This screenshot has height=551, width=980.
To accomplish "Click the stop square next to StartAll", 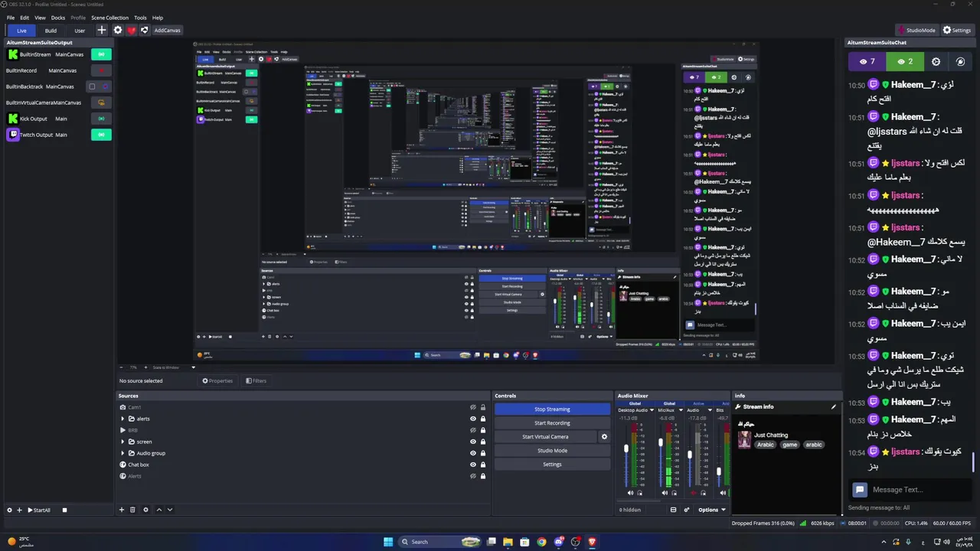I will (x=64, y=510).
